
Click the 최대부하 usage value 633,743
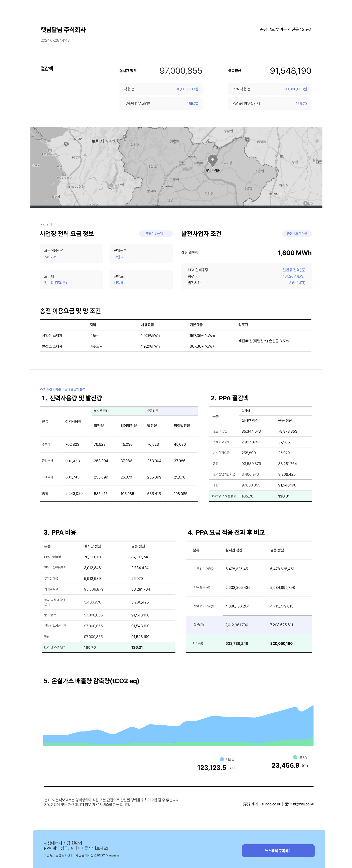72,477
